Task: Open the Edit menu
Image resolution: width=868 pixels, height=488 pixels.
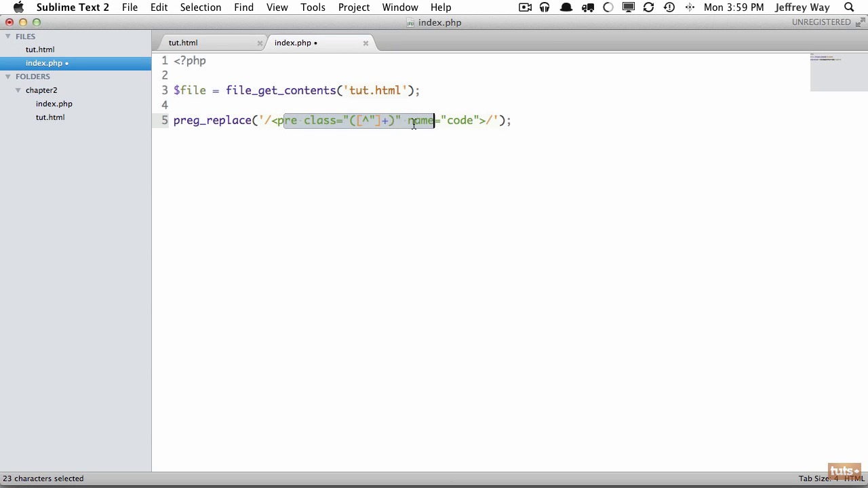Action: tap(159, 7)
